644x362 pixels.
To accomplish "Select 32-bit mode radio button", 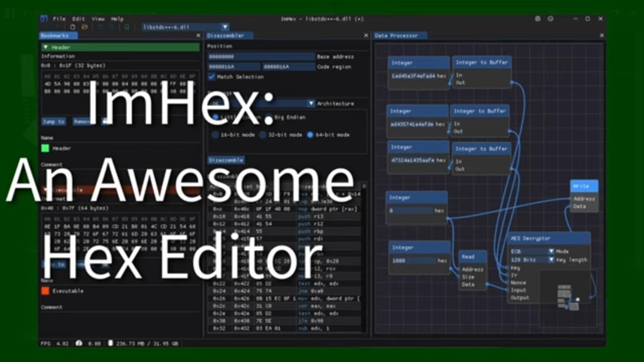I will click(263, 135).
